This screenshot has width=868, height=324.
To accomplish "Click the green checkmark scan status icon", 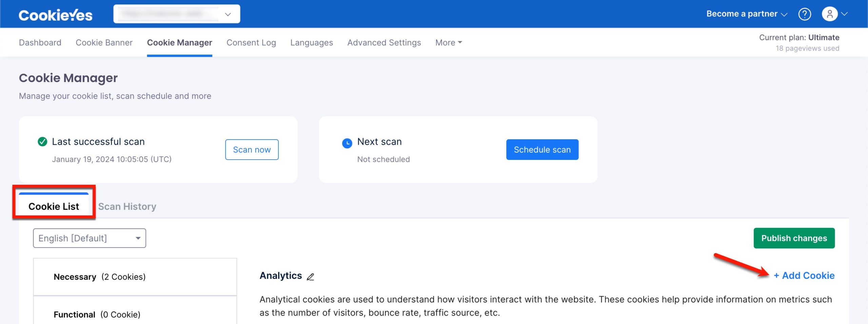I will tap(42, 142).
